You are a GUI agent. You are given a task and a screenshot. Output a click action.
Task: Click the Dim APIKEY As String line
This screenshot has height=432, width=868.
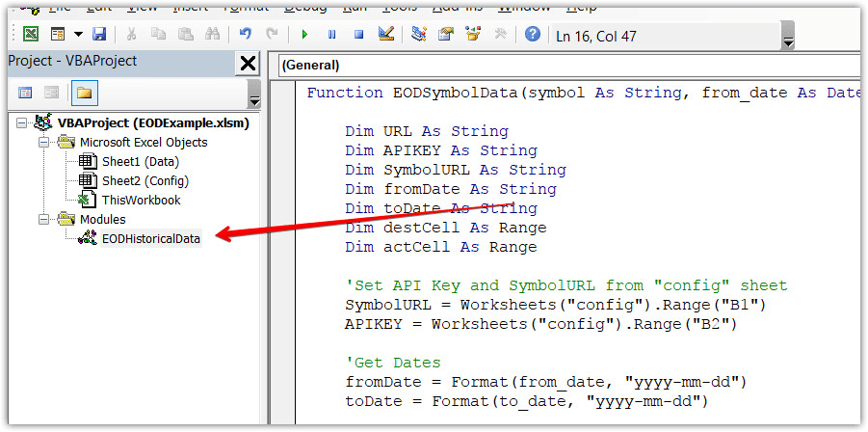[441, 150]
